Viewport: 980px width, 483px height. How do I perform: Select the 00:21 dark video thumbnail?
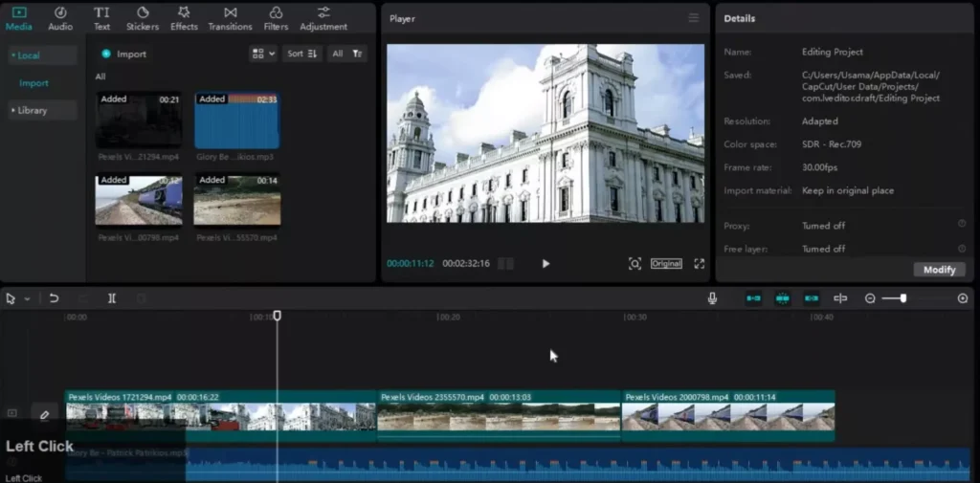click(x=139, y=120)
